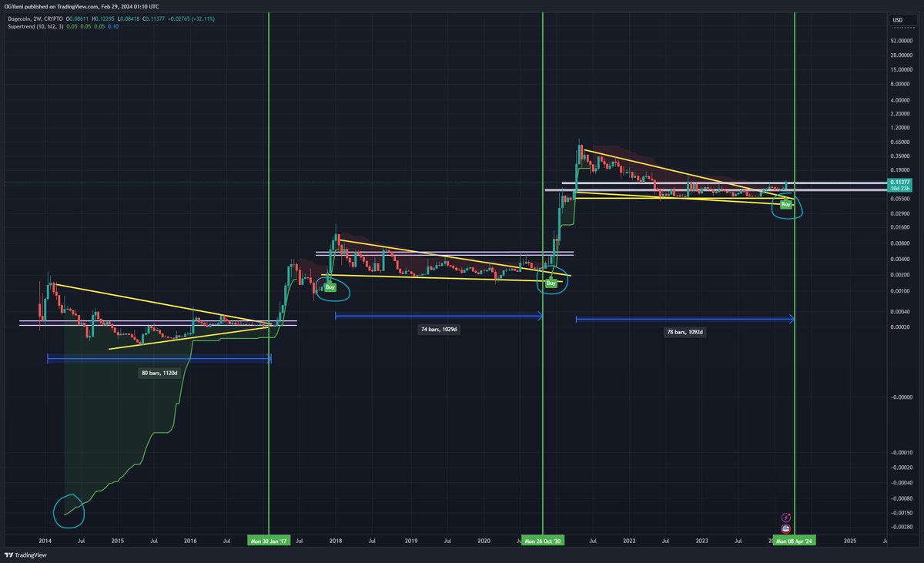The width and height of the screenshot is (924, 563).
Task: Click the 4.00000 price axis label
Action: [901, 100]
